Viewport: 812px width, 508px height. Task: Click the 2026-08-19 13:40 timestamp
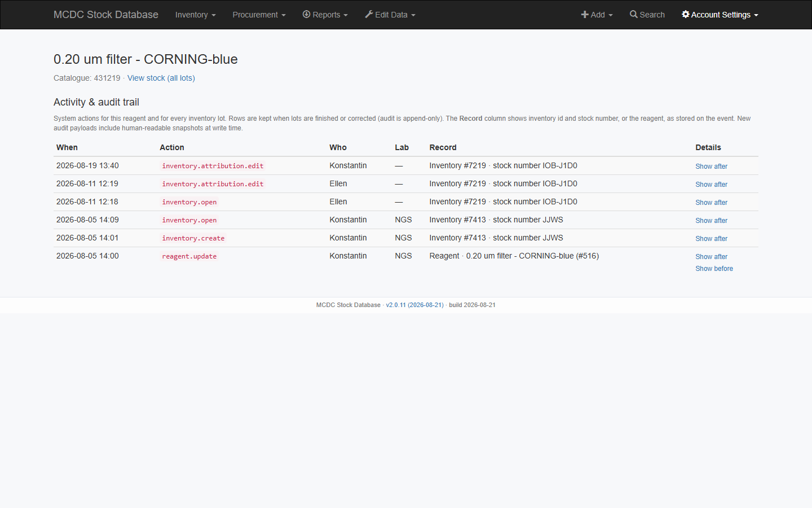pos(87,165)
